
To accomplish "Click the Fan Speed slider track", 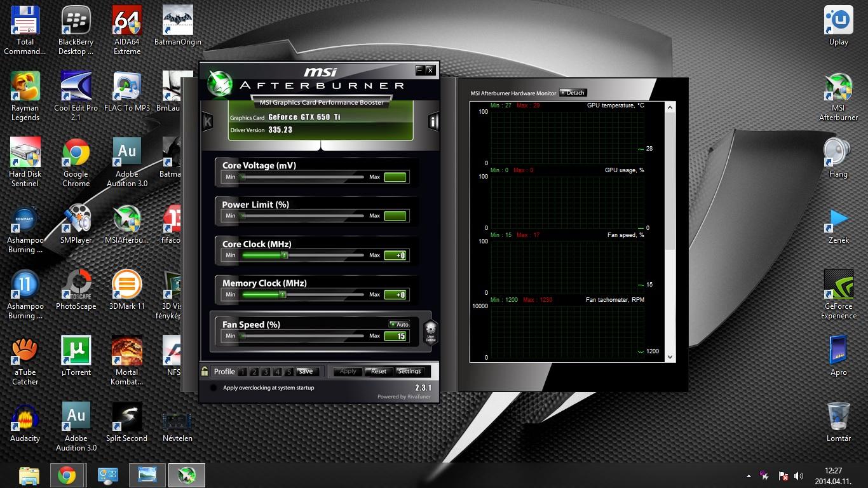I will [302, 335].
